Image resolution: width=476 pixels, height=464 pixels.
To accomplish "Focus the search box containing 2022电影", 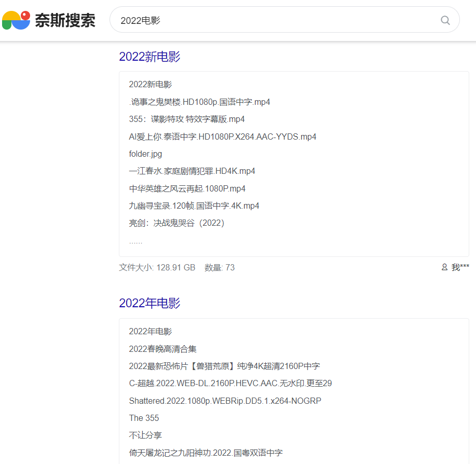I will point(284,20).
